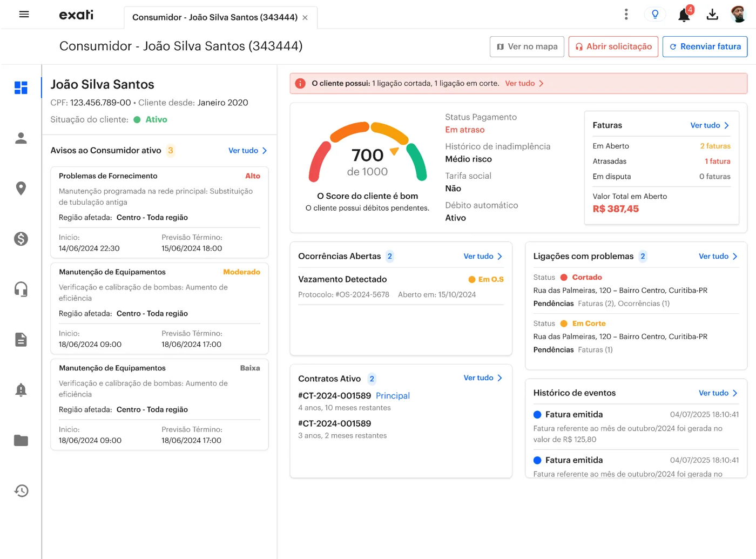Open the hamburger menu
Screen dimensions: 756x559
[x=24, y=15]
